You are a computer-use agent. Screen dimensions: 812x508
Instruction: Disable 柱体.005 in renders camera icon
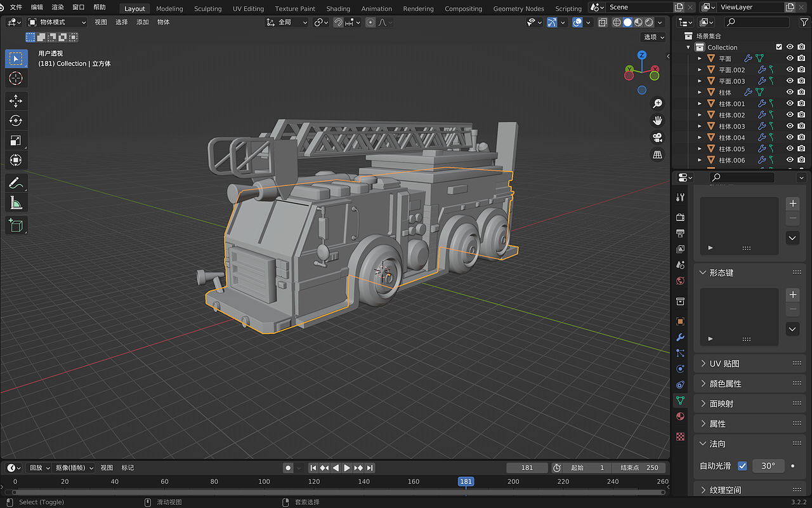pyautogui.click(x=802, y=149)
